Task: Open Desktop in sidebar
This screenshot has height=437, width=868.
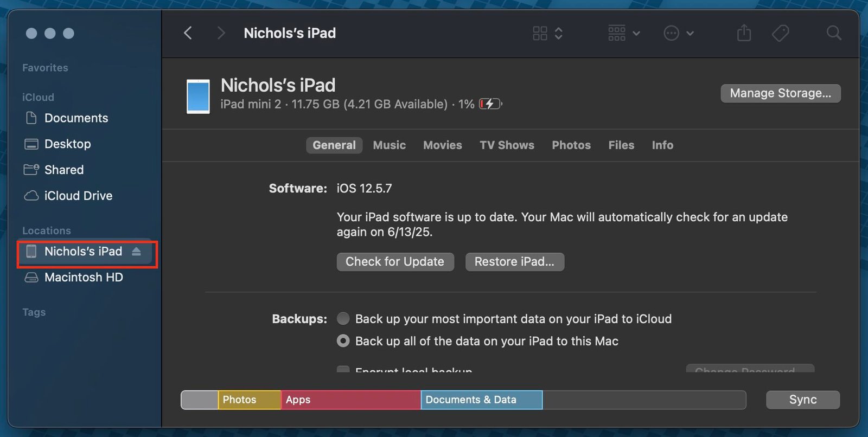Action: point(67,144)
